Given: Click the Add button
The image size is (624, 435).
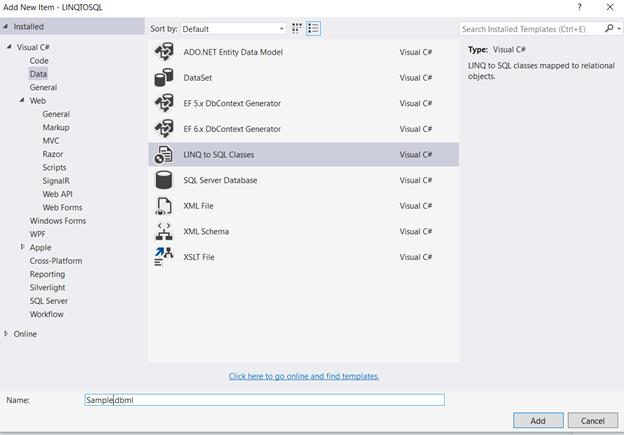Looking at the screenshot, I should tap(538, 421).
